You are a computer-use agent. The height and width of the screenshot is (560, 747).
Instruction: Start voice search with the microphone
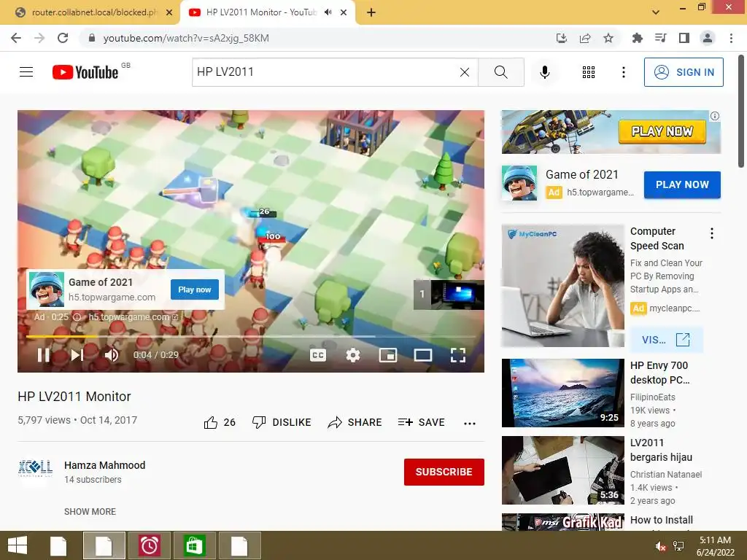[x=544, y=72]
